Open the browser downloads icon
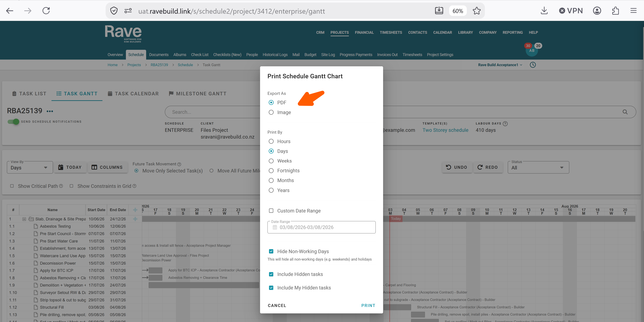The height and width of the screenshot is (322, 644). click(x=544, y=11)
